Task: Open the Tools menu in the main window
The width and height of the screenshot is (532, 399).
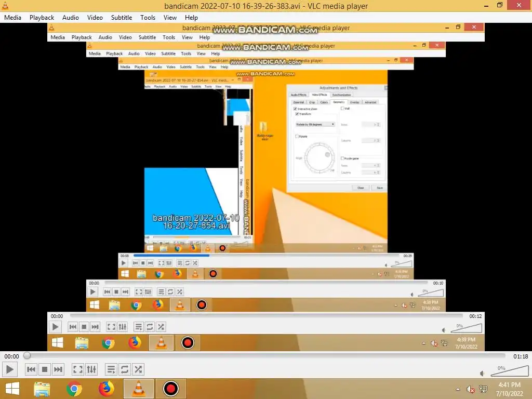Action: [x=148, y=18]
